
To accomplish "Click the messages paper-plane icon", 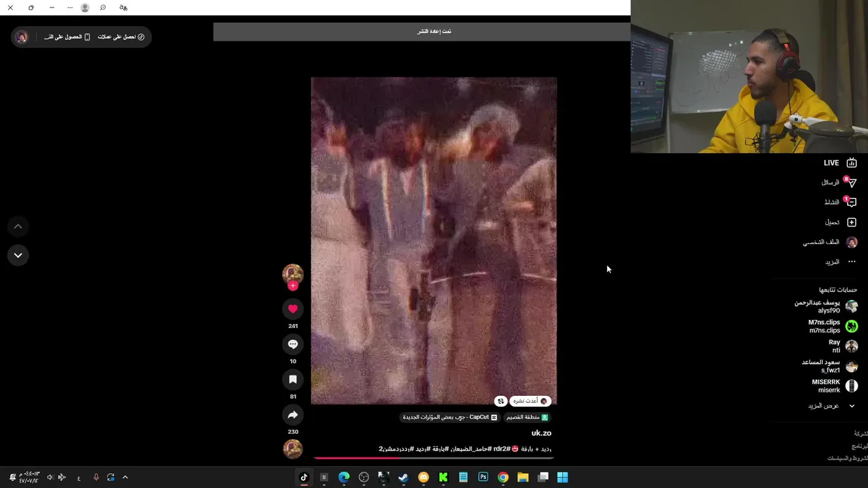I will tap(852, 182).
